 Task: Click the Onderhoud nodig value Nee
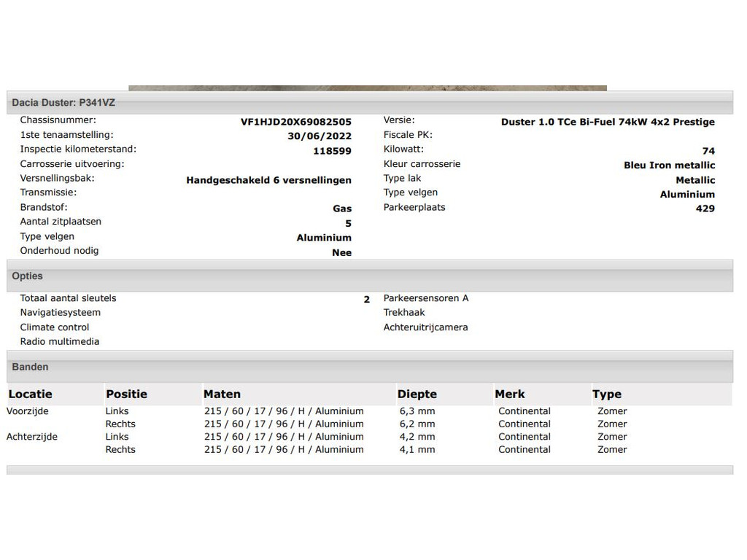click(341, 253)
